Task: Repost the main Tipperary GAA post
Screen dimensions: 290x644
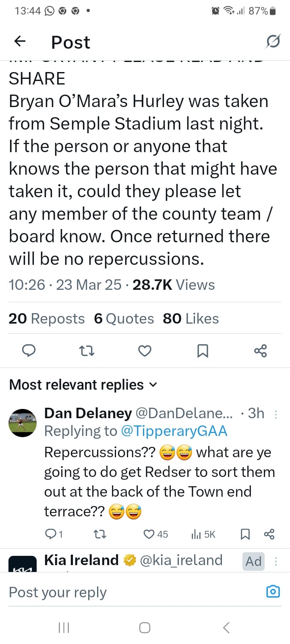Action: 87,351
